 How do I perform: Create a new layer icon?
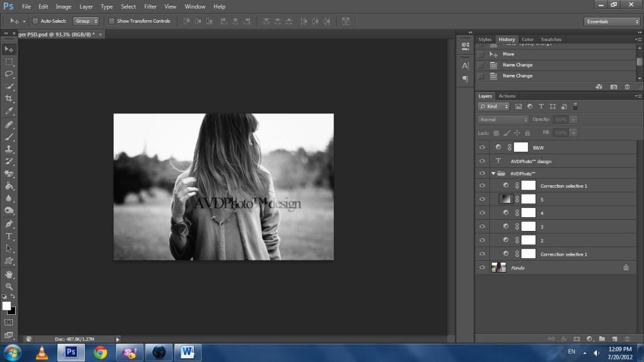click(x=614, y=339)
